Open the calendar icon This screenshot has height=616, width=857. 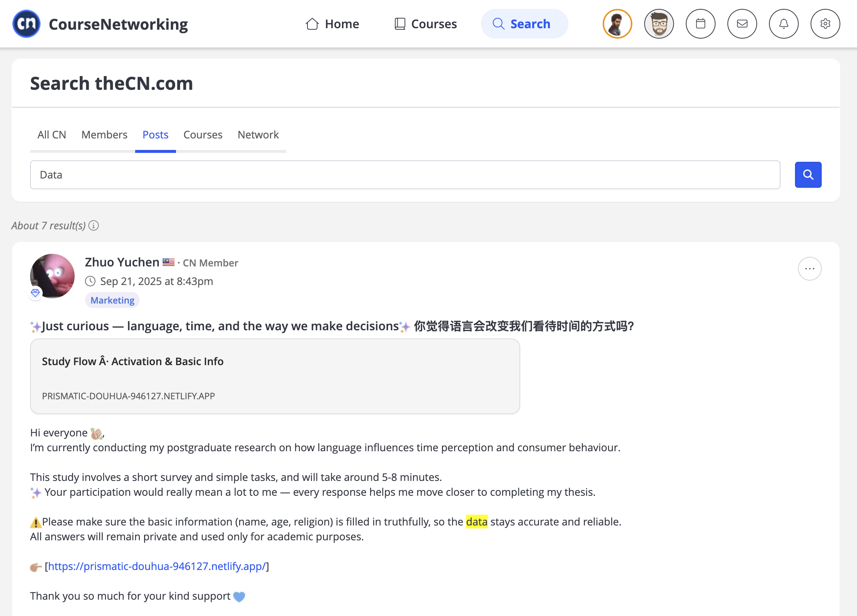(x=700, y=24)
